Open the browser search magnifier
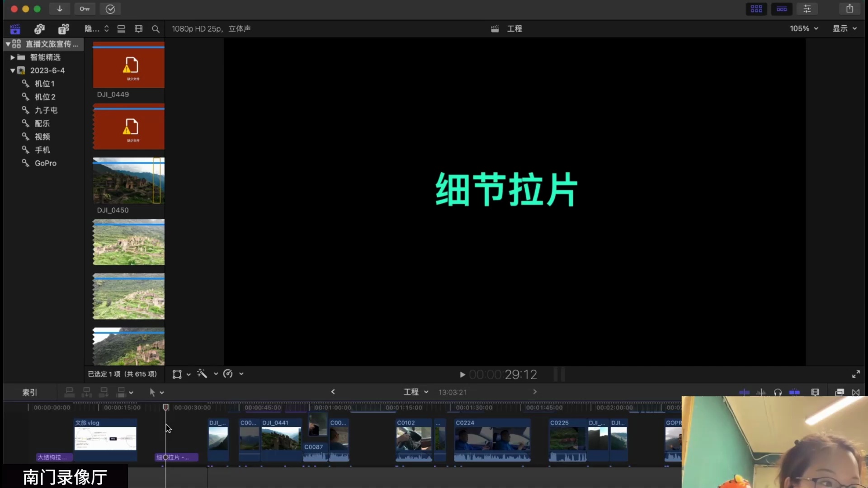 (x=156, y=29)
